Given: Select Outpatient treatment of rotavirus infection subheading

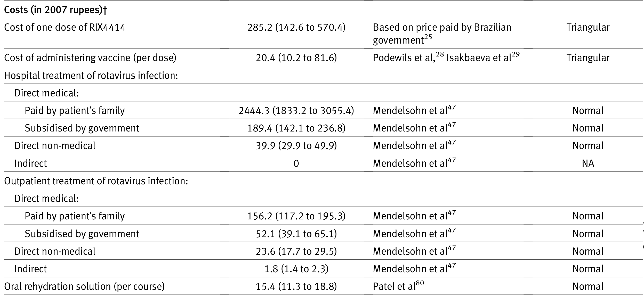Looking at the screenshot, I should pyautogui.click(x=96, y=181).
